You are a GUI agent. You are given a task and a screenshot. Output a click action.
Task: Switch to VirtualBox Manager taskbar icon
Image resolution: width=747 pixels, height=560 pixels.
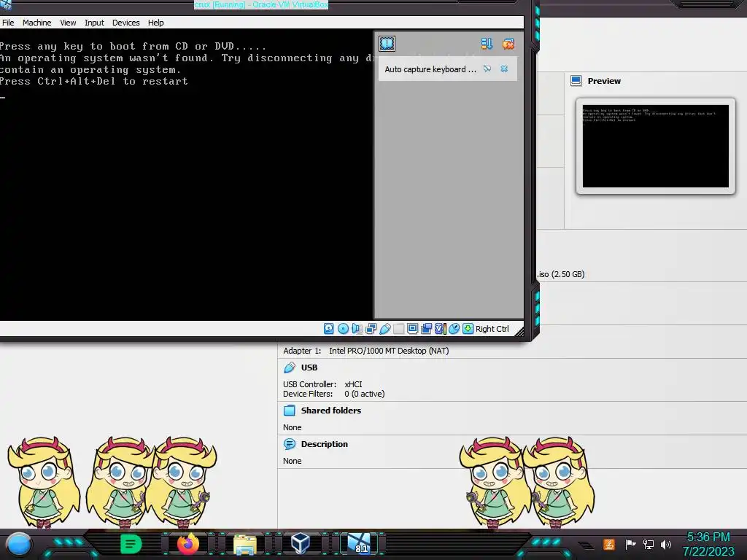pyautogui.click(x=300, y=543)
